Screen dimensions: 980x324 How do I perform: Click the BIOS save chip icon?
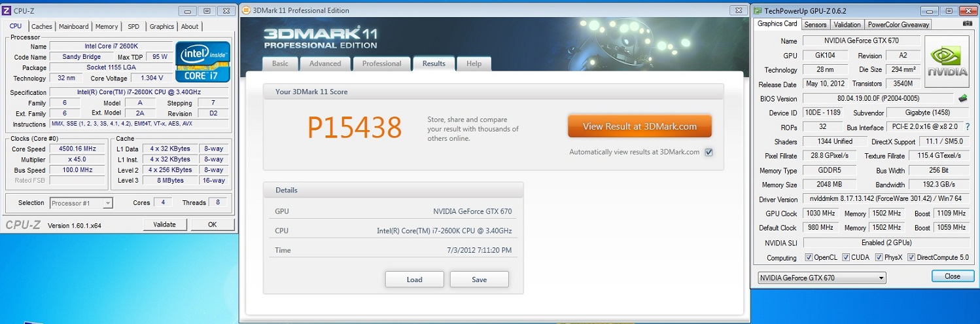[x=963, y=99]
